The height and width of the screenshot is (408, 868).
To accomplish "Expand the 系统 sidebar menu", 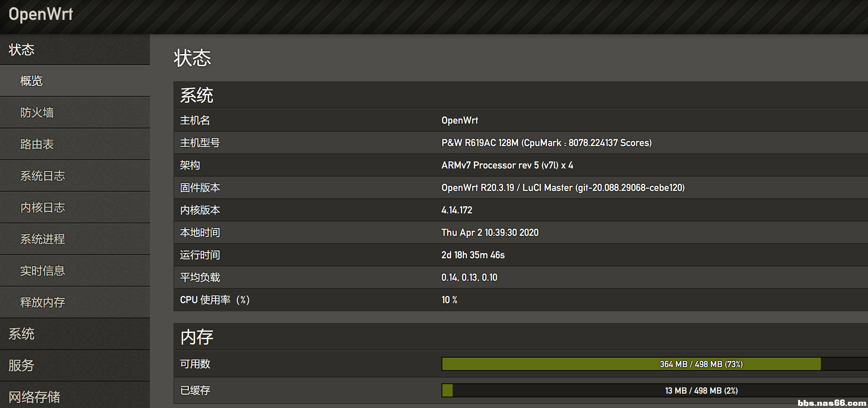I will pos(21,334).
